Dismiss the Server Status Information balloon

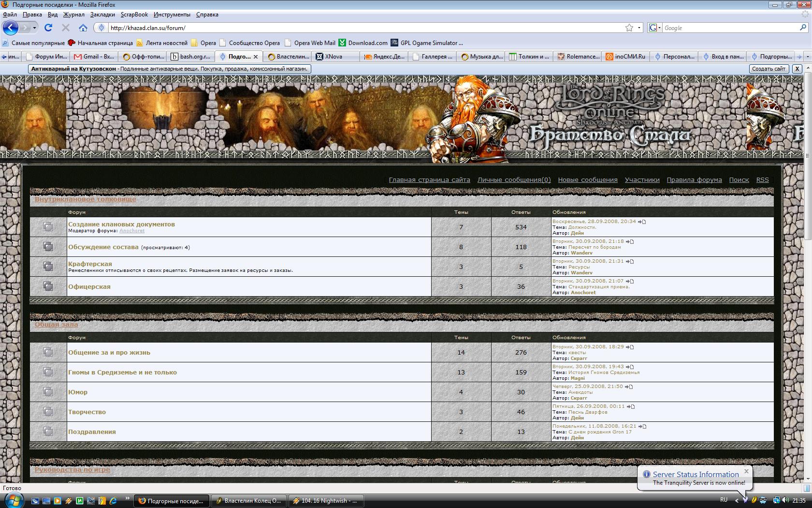746,471
